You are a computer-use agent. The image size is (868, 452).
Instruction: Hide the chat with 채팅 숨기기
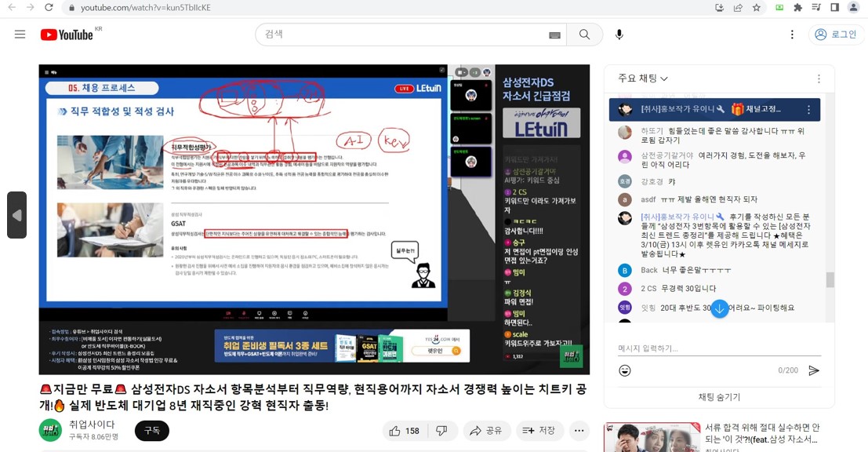tap(719, 397)
